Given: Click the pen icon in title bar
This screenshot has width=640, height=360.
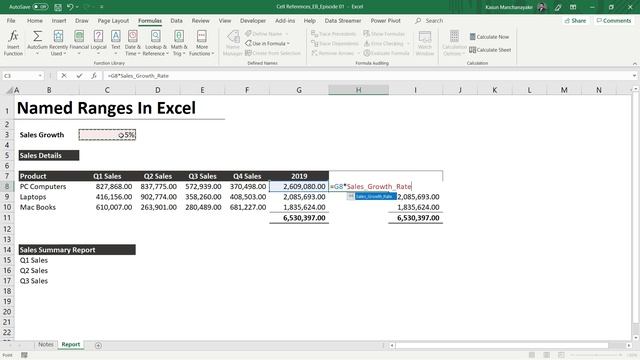Looking at the screenshot, I should [x=558, y=7].
